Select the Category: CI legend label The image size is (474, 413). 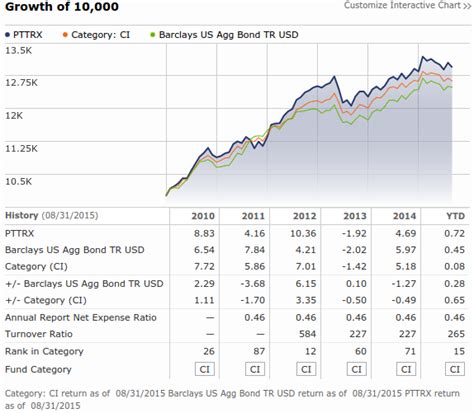pos(101,35)
